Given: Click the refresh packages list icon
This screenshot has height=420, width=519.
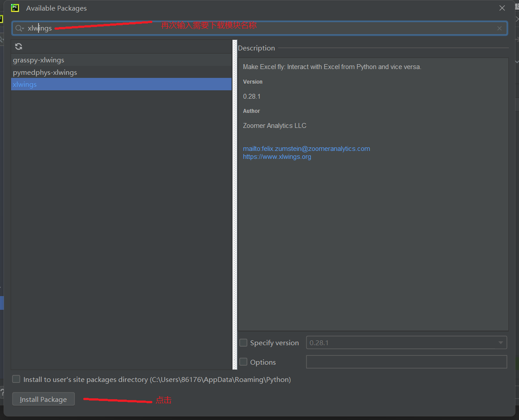Looking at the screenshot, I should pyautogui.click(x=19, y=46).
